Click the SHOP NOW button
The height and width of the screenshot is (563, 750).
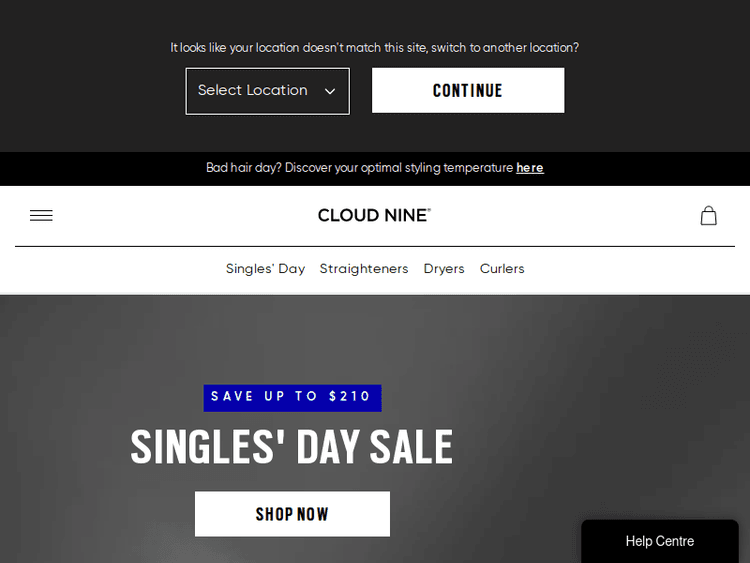292,514
